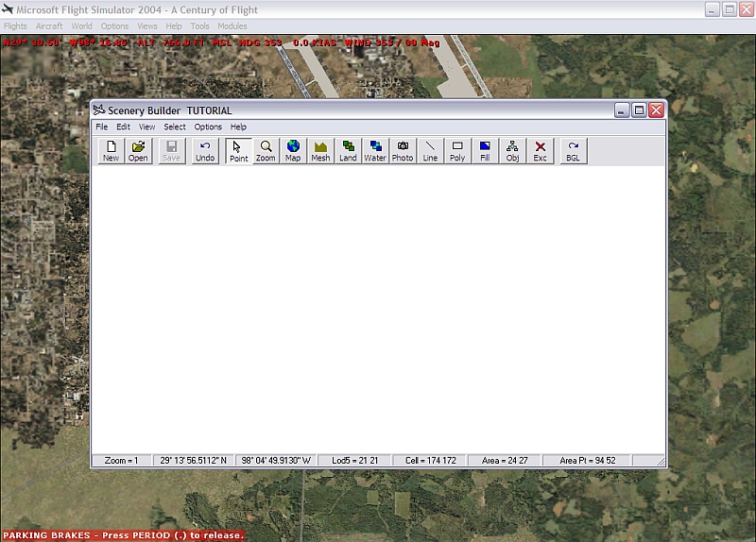Click Area Pt = 94 52 field
Viewport: 756px width, 542px height.
[587, 461]
